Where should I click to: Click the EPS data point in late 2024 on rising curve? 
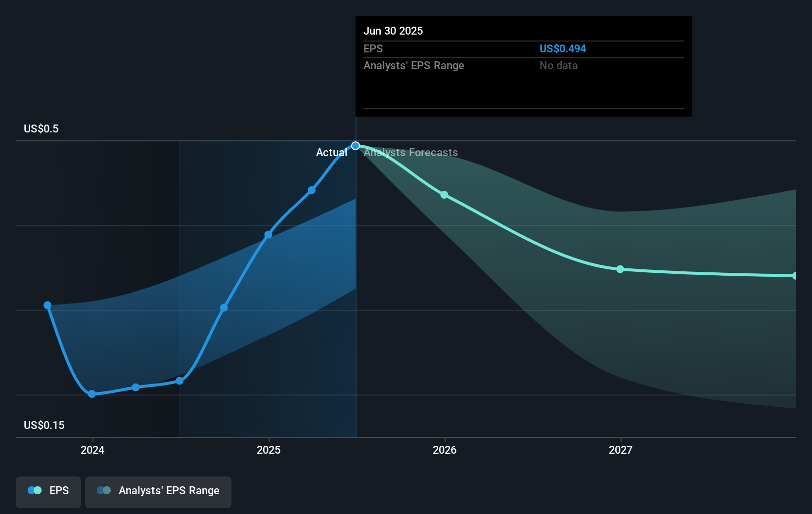point(224,308)
